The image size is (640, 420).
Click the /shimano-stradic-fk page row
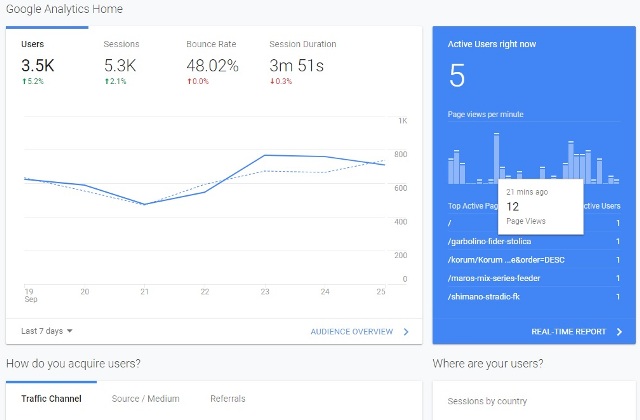point(534,296)
